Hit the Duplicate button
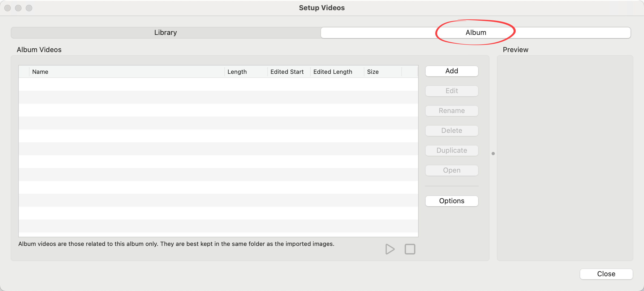This screenshot has height=291, width=644. 452,151
